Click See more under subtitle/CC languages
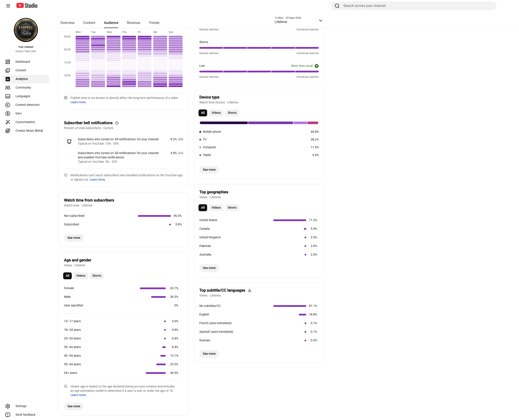519x420 pixels. pyautogui.click(x=209, y=354)
